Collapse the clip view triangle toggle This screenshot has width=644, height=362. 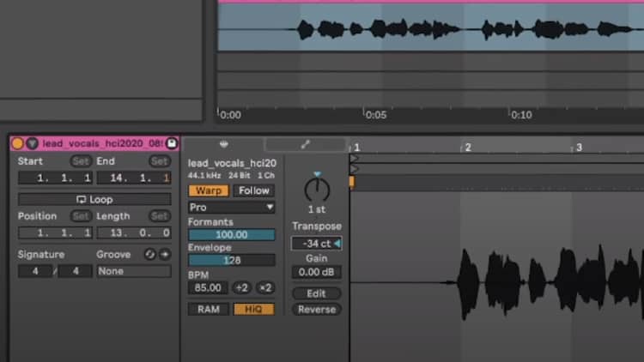click(x=33, y=143)
